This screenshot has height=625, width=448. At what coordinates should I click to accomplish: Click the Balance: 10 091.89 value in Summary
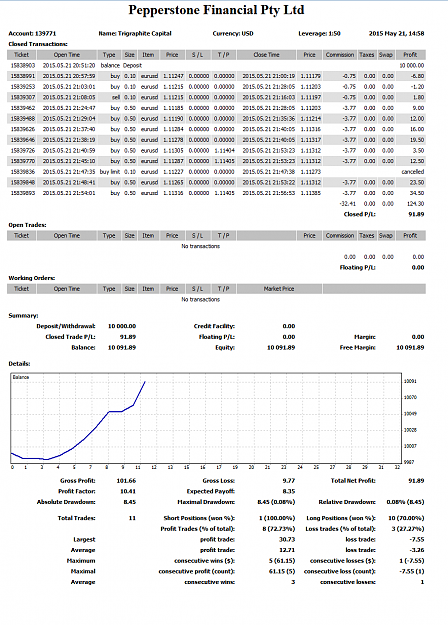pos(122,348)
